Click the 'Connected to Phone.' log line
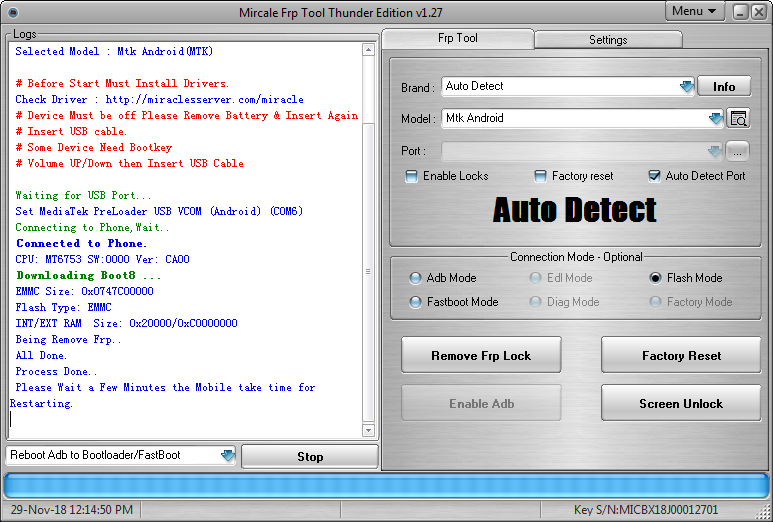 click(81, 244)
